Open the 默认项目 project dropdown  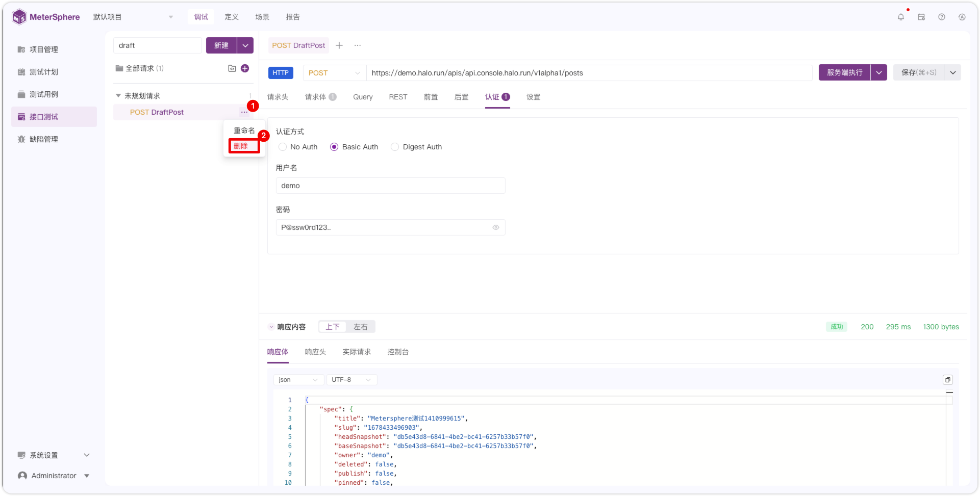134,17
